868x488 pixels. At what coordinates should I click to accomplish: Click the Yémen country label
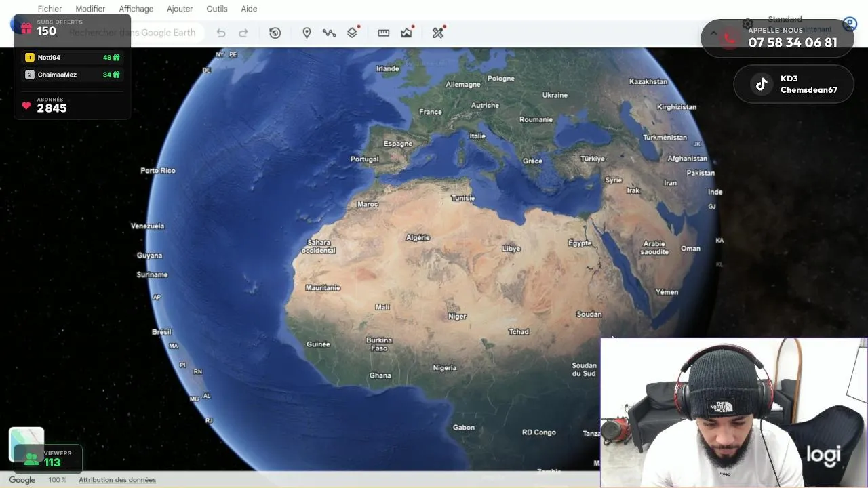(x=667, y=292)
